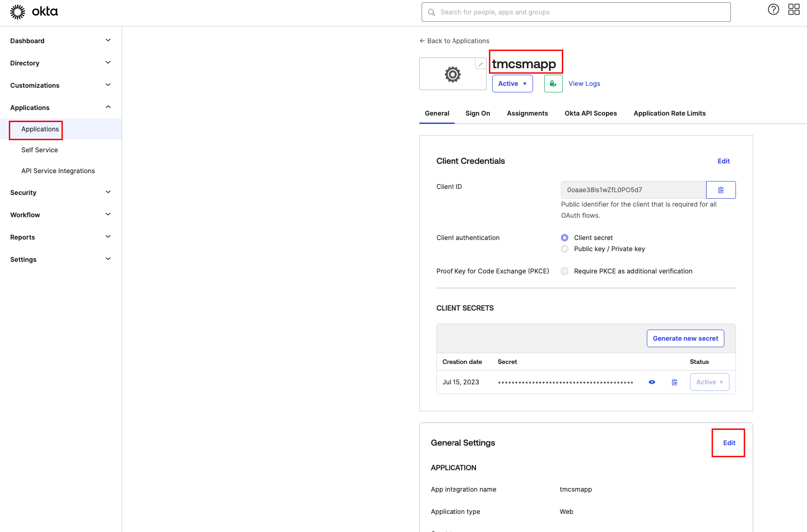Image resolution: width=807 pixels, height=532 pixels.
Task: Click the Jul 15, 2023 creation date
Action: pyautogui.click(x=461, y=382)
